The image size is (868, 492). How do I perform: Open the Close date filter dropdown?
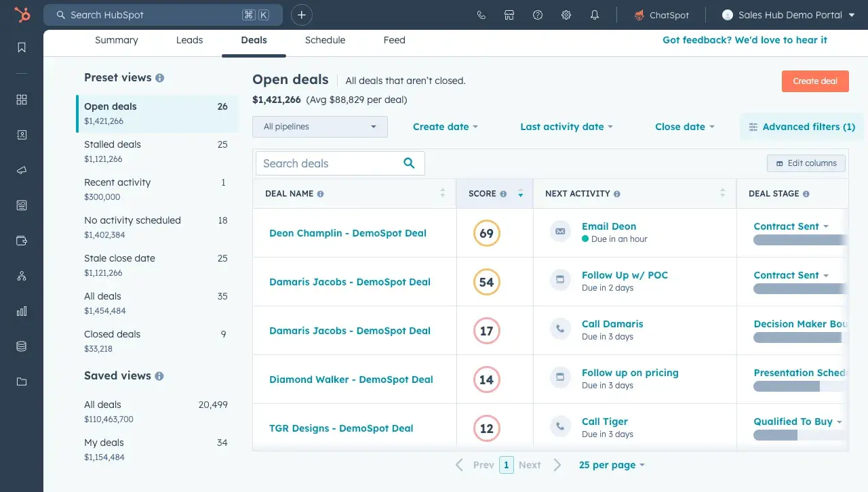[684, 127]
